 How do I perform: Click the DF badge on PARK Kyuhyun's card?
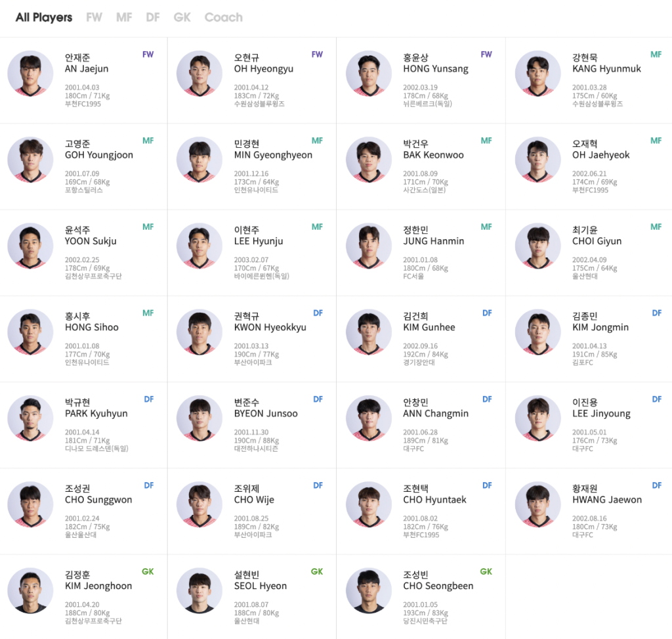pos(149,399)
